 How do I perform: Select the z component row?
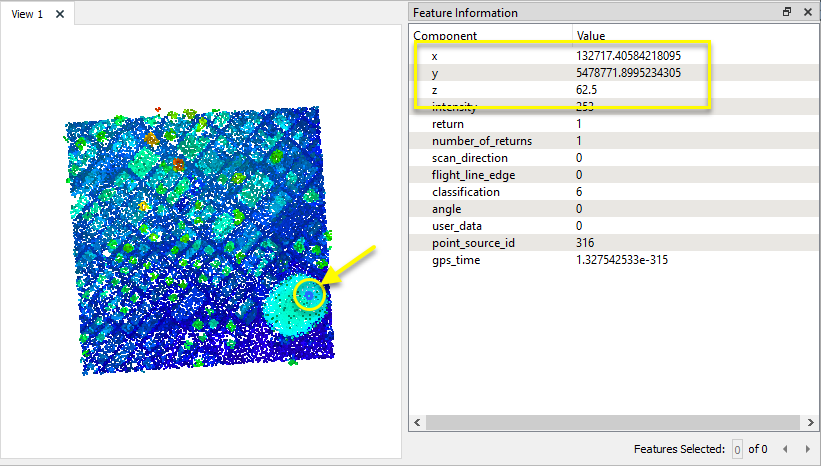click(x=613, y=90)
